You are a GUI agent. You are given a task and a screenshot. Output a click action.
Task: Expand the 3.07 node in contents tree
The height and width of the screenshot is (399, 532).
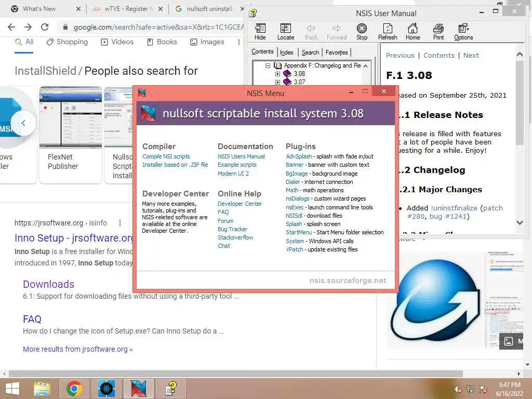(277, 82)
